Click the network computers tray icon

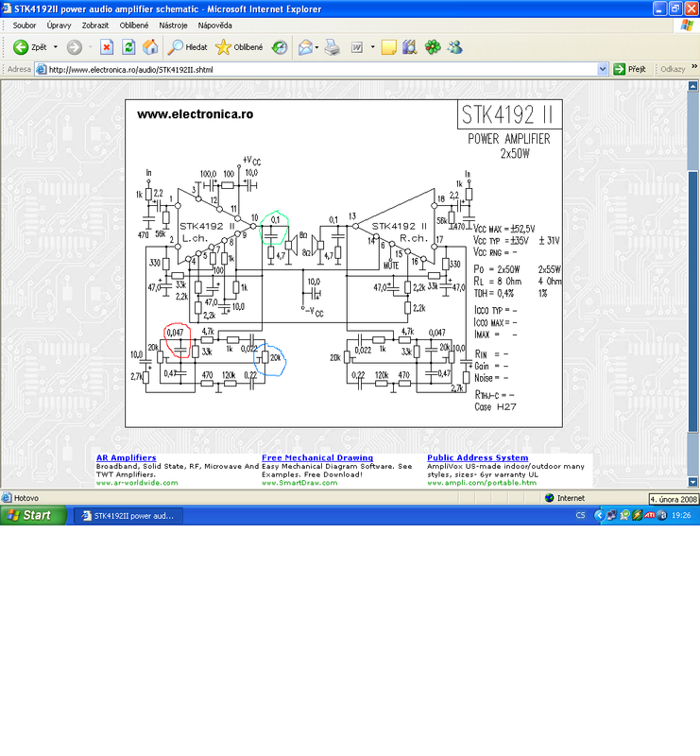pyautogui.click(x=612, y=515)
